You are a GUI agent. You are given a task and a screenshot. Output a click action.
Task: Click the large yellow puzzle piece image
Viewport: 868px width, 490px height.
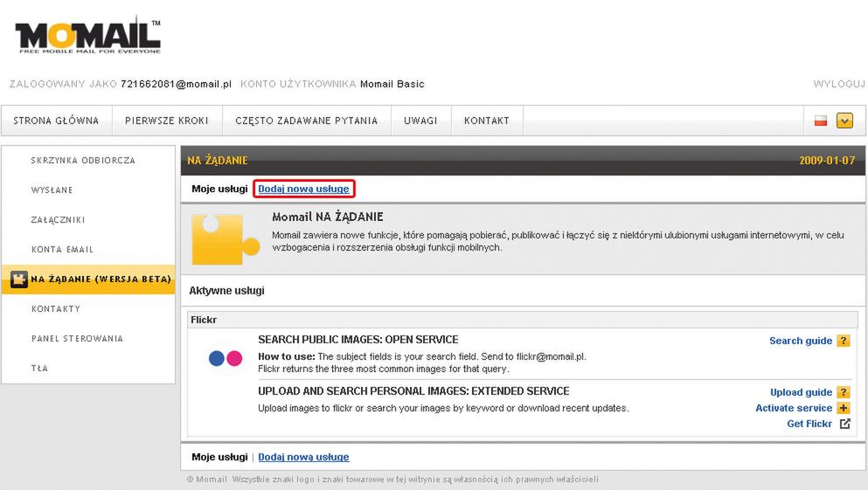226,239
